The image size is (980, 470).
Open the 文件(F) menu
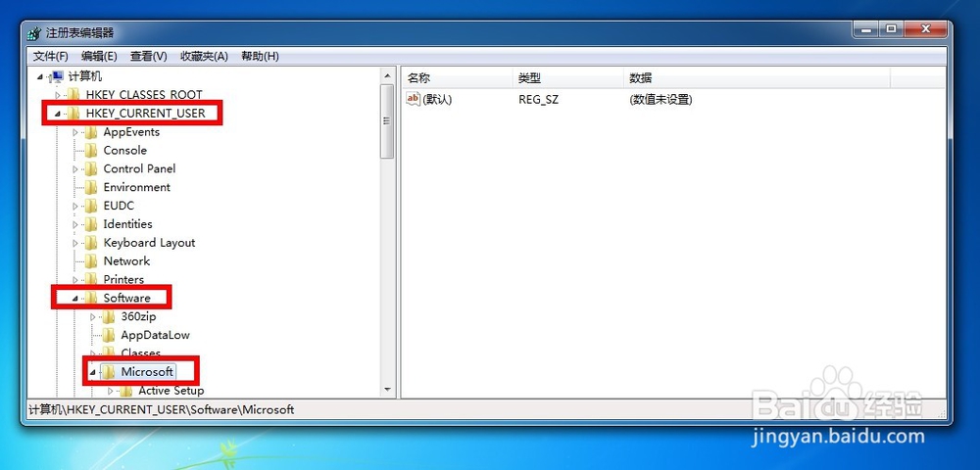pyautogui.click(x=51, y=56)
